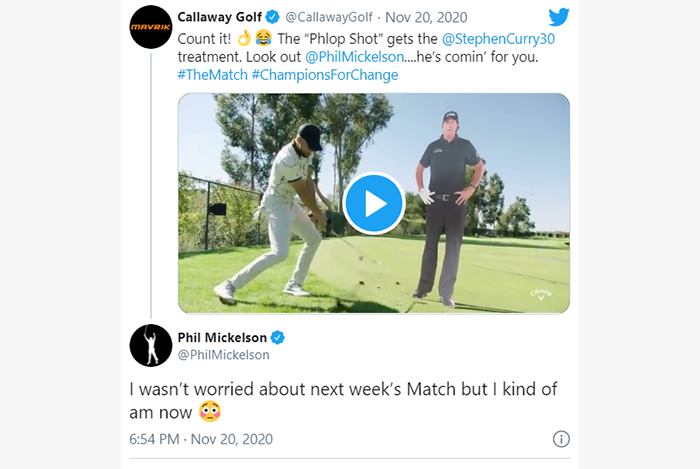Click the @PhilMickelson handle under name

(x=224, y=355)
